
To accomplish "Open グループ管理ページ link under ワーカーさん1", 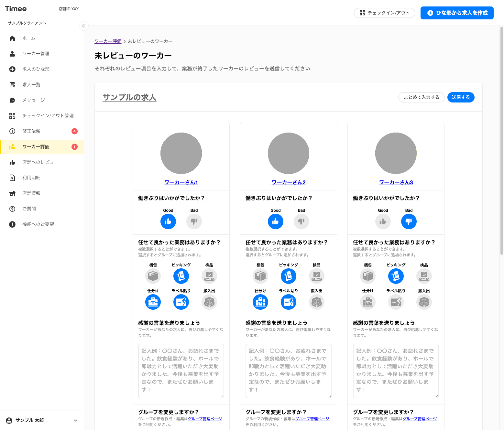I will 205,419.
